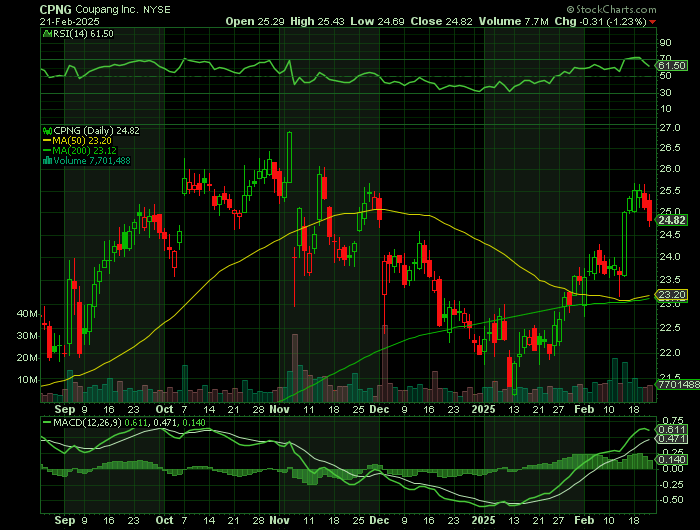Click the candlestick icon beside CPNG (Daily)
This screenshot has width=700, height=530.
(47, 131)
